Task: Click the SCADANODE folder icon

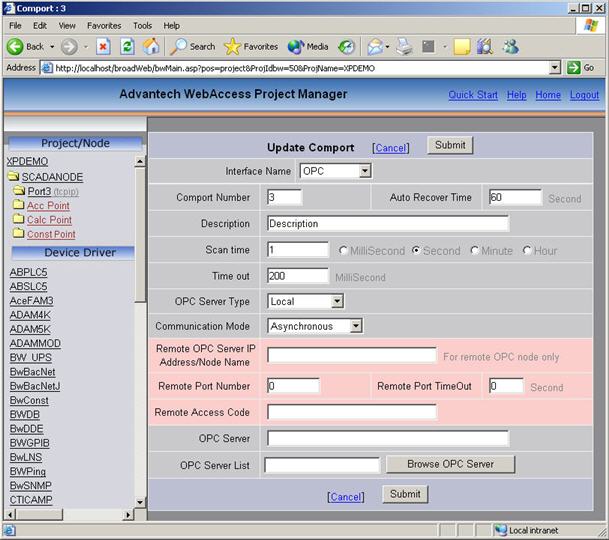Action: pyautogui.click(x=14, y=177)
